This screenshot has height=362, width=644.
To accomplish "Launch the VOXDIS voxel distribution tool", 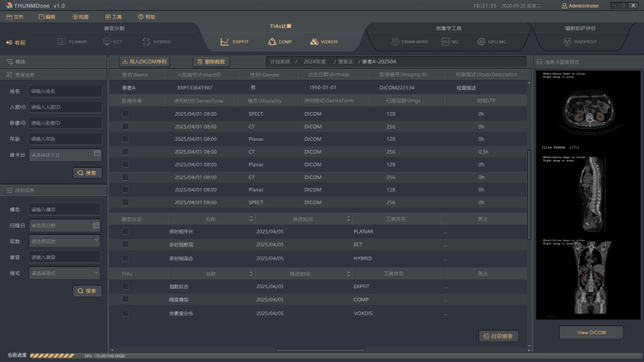I will click(315, 41).
